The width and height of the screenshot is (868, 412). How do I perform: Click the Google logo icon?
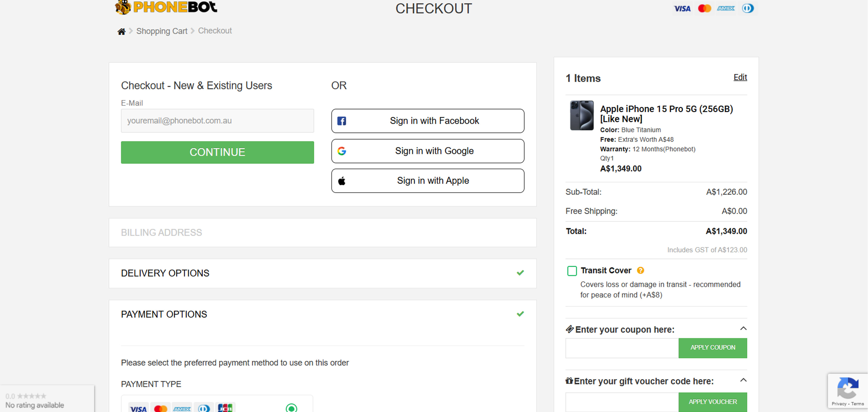click(x=342, y=151)
